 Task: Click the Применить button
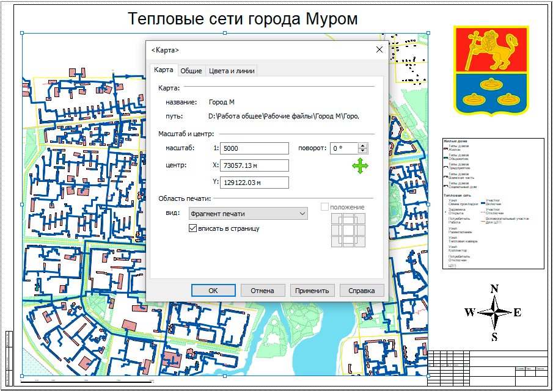[x=312, y=291]
